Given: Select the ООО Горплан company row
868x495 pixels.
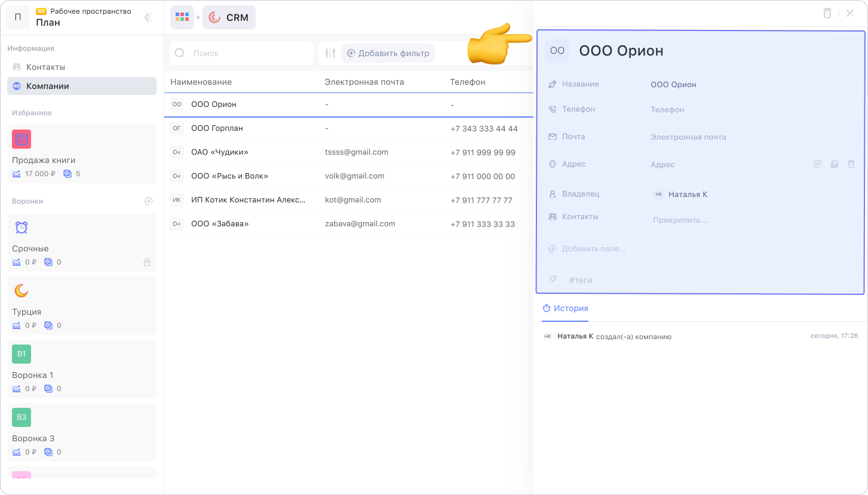Looking at the screenshot, I should tap(217, 128).
